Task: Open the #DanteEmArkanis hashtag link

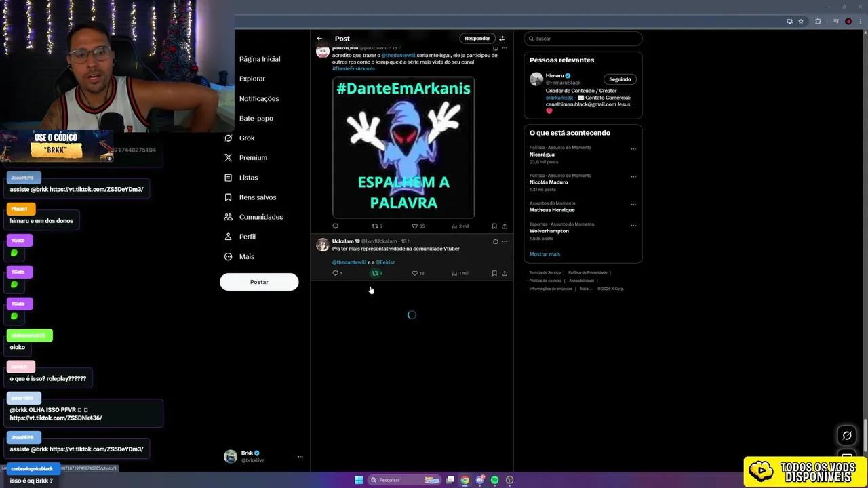Action: click(353, 68)
